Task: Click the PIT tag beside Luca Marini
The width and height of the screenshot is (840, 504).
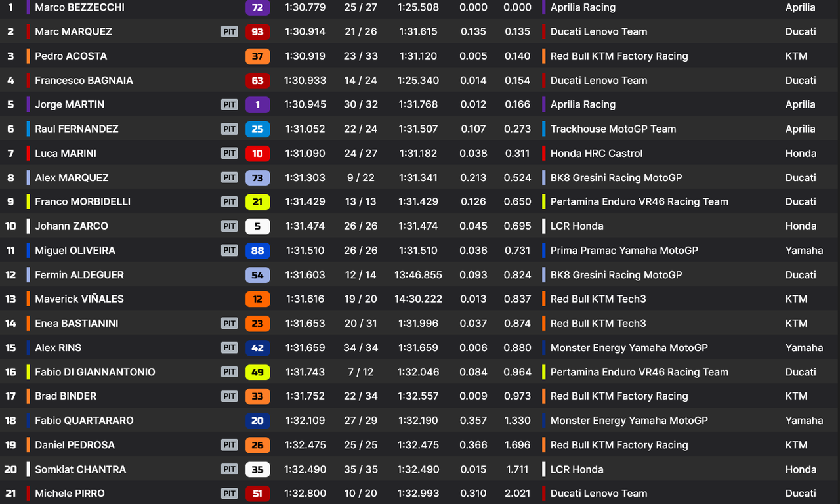Action: tap(229, 152)
